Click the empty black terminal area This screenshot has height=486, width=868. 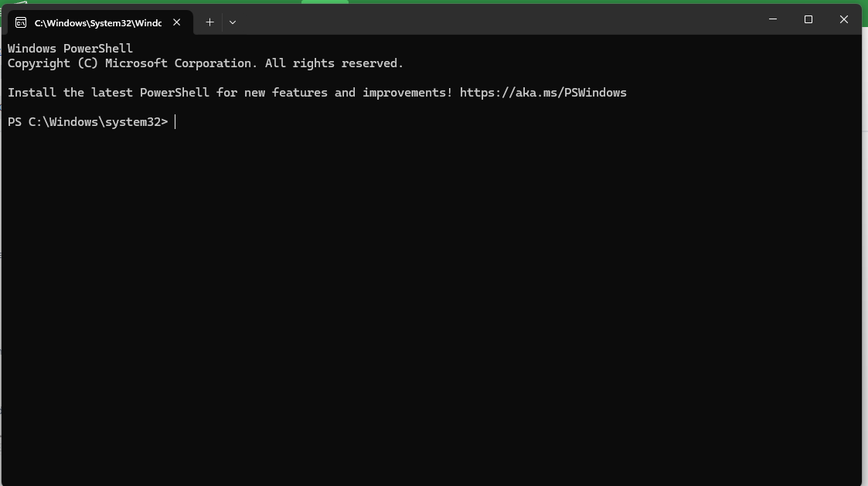coord(432,304)
